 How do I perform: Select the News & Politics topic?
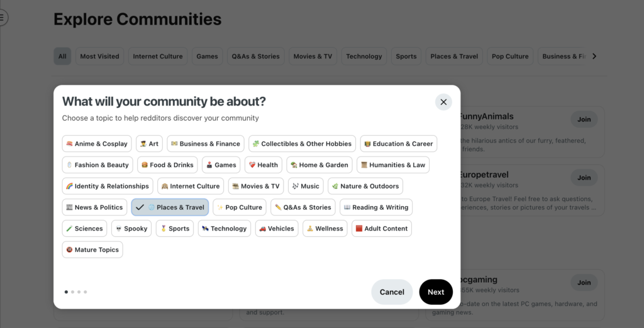[x=94, y=207]
